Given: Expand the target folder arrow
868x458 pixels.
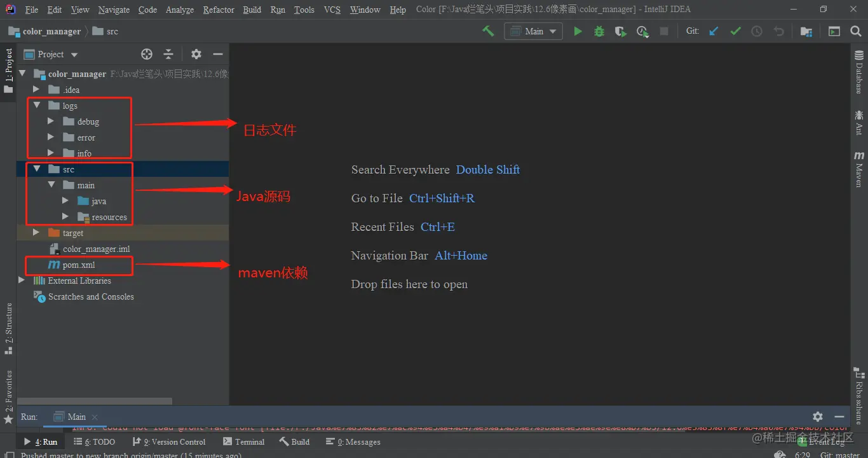Looking at the screenshot, I should pyautogui.click(x=36, y=233).
